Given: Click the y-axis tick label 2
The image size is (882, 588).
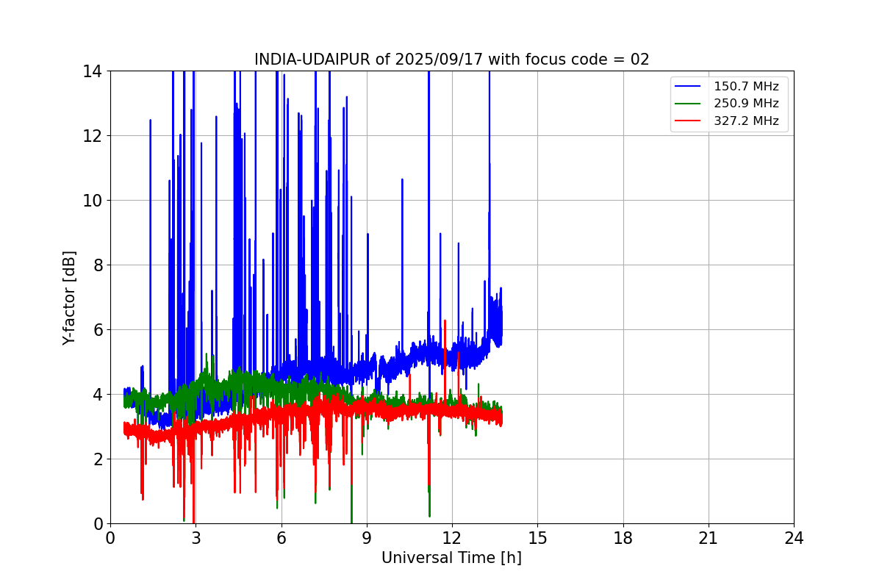Looking at the screenshot, I should (97, 459).
